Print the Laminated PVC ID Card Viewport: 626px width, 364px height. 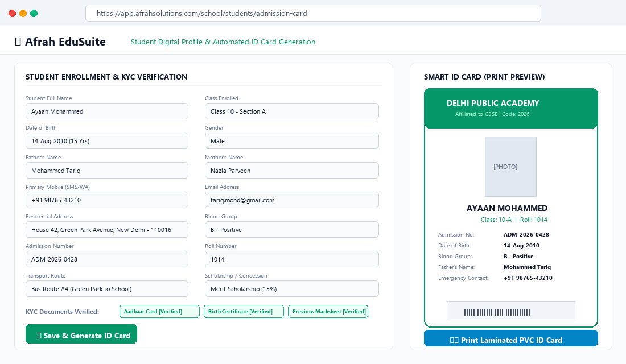pyautogui.click(x=510, y=338)
